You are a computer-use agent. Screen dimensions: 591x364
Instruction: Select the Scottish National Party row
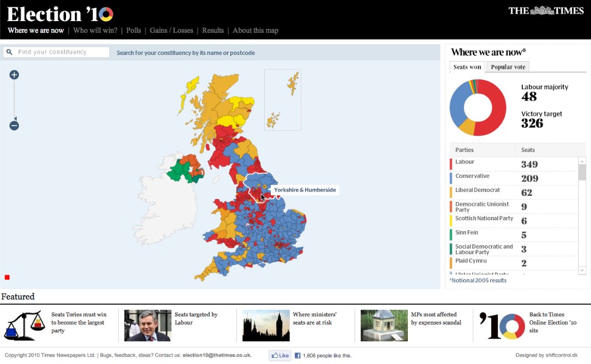pos(513,220)
